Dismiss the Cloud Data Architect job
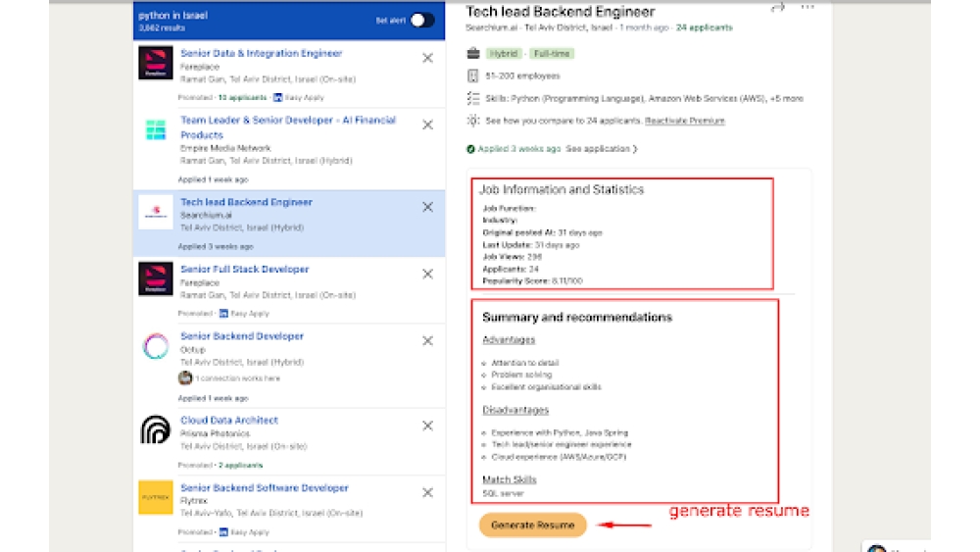The image size is (980, 552). tap(427, 426)
